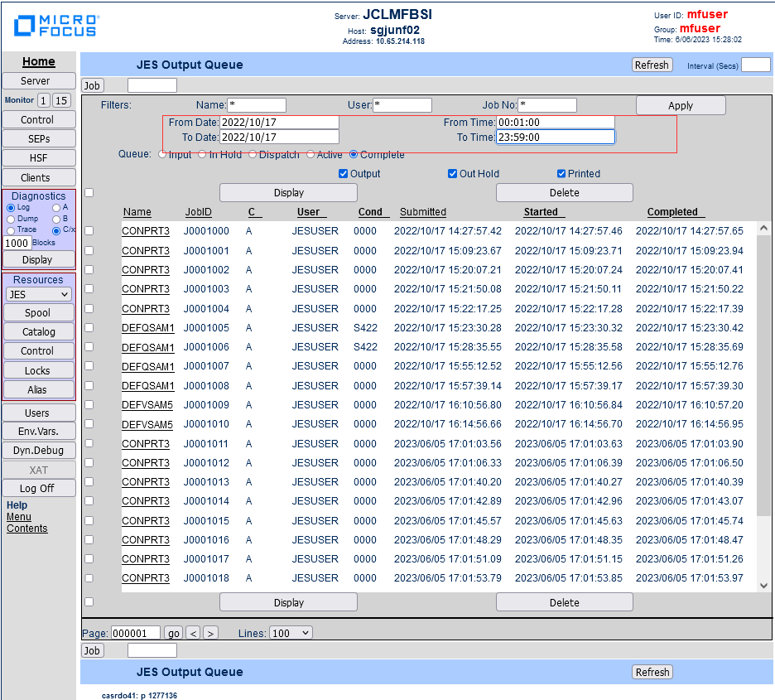Click the Interval (Secs) input field
The width and height of the screenshot is (775, 700).
point(756,65)
